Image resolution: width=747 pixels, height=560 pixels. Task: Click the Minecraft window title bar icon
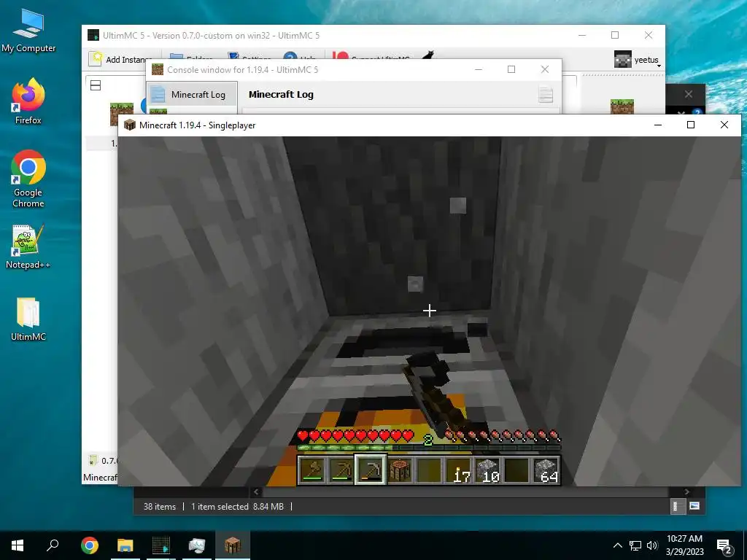pyautogui.click(x=129, y=125)
